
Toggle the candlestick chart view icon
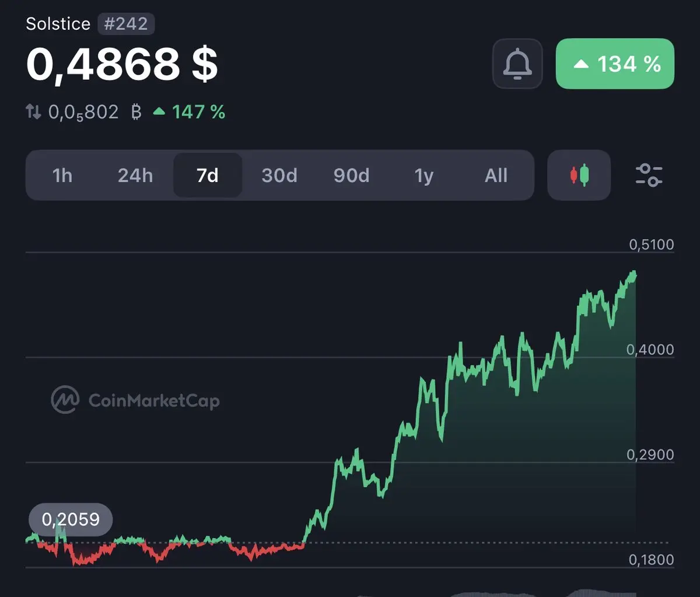(579, 175)
